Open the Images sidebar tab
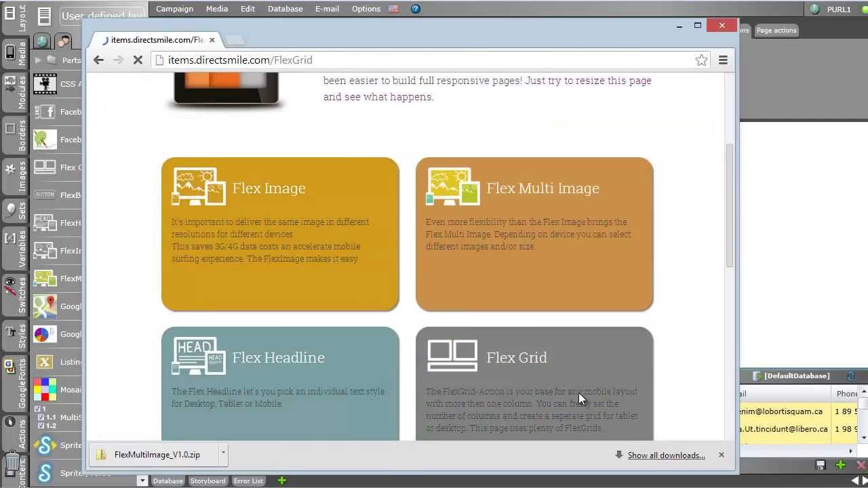 click(15, 176)
